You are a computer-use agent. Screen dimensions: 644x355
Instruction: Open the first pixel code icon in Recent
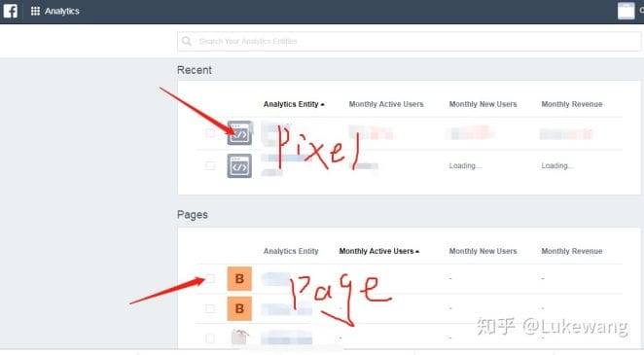(x=239, y=133)
